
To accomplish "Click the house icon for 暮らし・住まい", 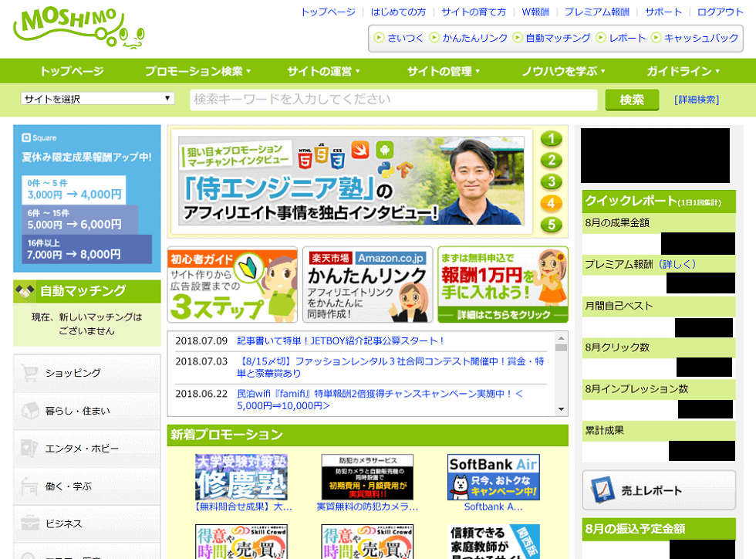I will [x=29, y=410].
